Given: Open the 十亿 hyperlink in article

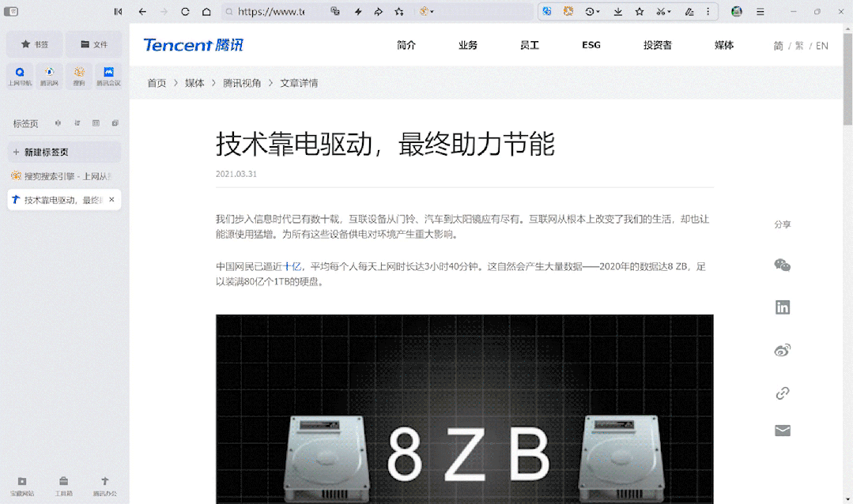Looking at the screenshot, I should [292, 266].
